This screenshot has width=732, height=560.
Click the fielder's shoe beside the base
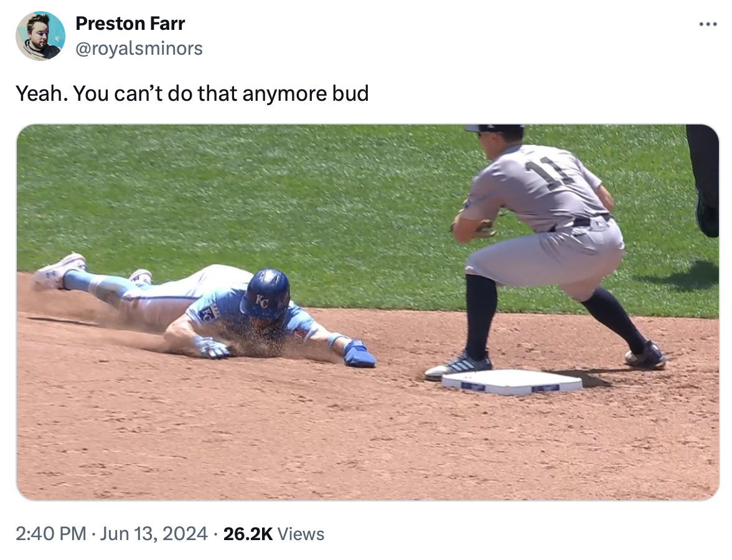click(x=457, y=366)
